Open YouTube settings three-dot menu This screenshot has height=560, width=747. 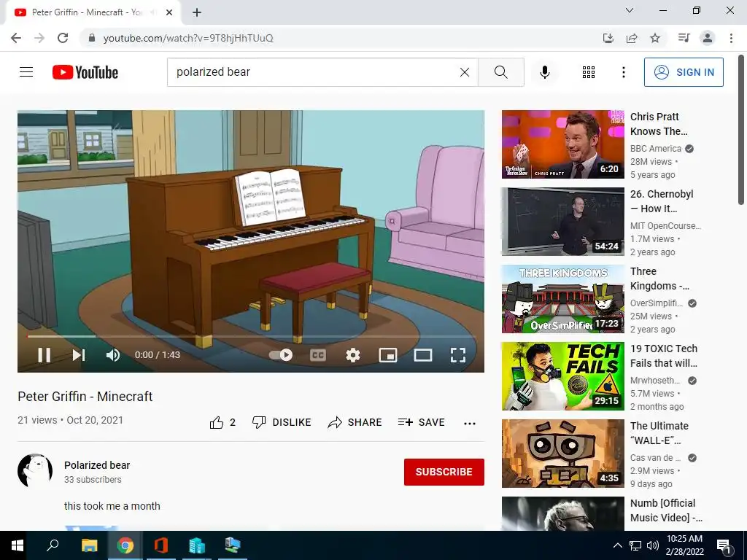[x=623, y=72]
